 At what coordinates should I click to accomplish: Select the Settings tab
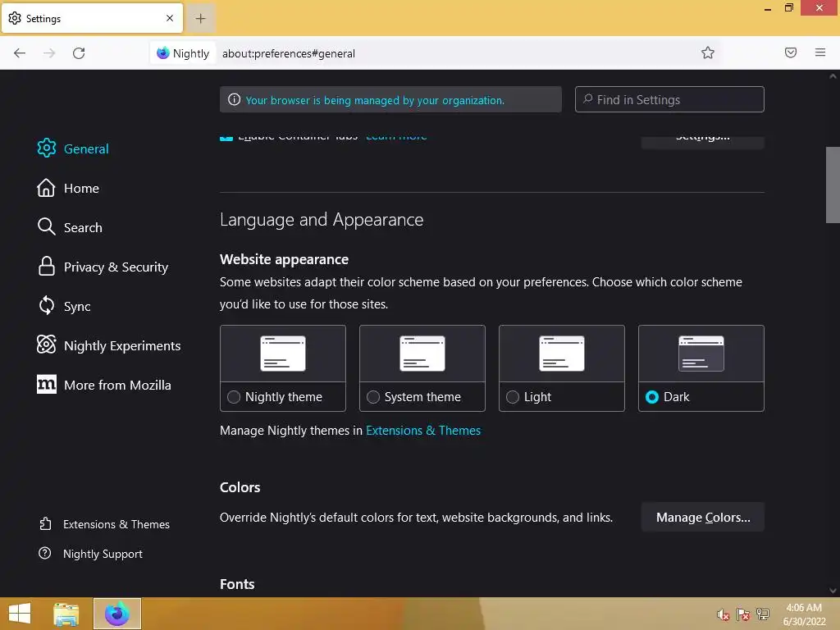92,18
